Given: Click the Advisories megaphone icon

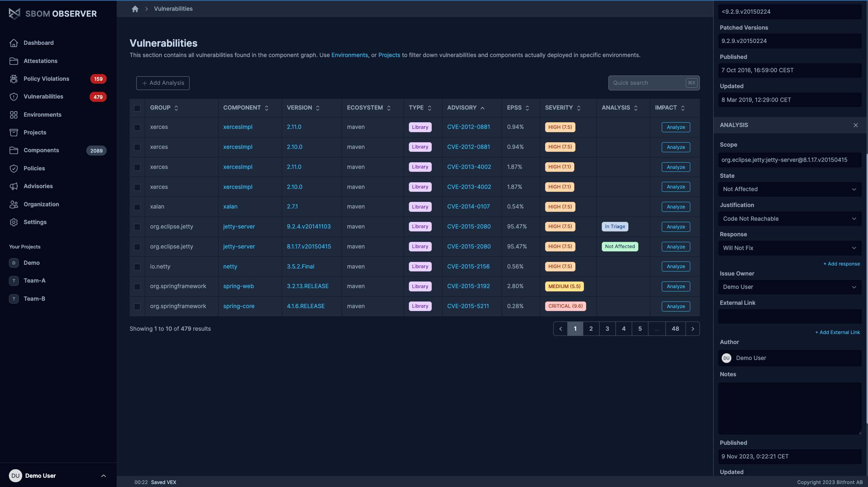Looking at the screenshot, I should pyautogui.click(x=14, y=186).
